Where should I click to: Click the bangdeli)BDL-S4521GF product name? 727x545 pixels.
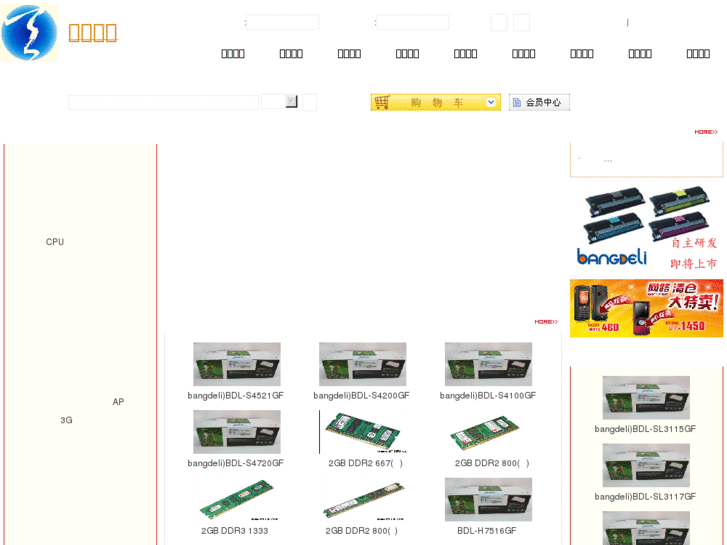tap(236, 396)
